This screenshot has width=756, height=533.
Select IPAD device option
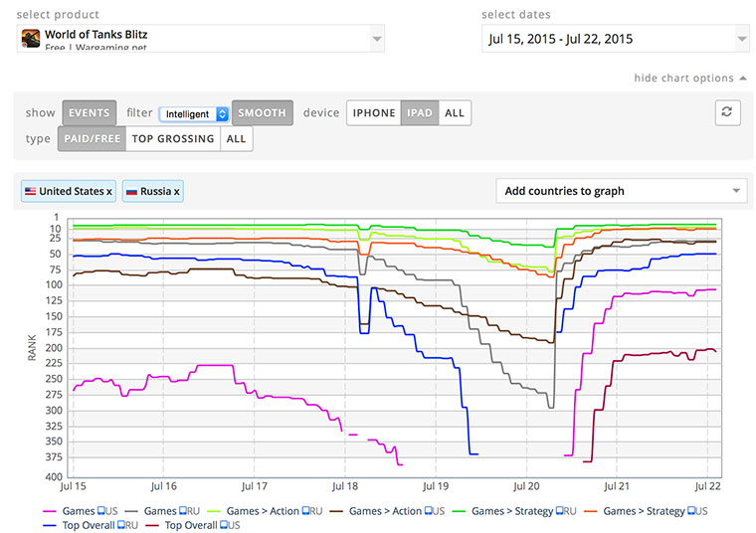point(419,113)
